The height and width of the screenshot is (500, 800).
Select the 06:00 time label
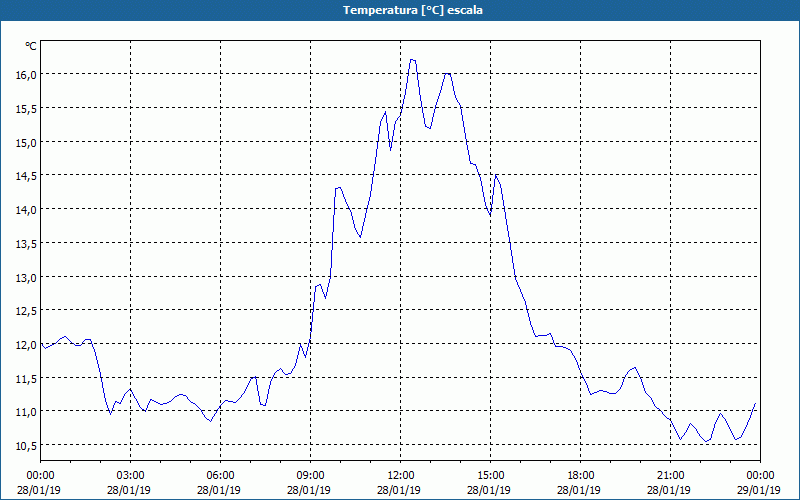point(220,476)
